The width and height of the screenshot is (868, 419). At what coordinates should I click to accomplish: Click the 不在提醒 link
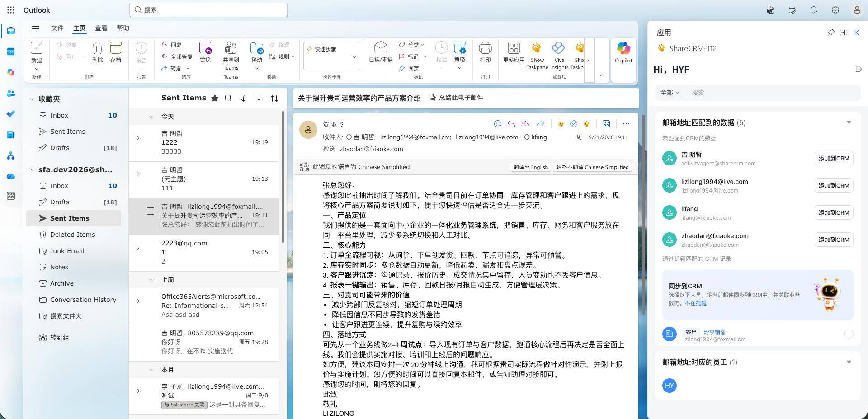(x=695, y=303)
